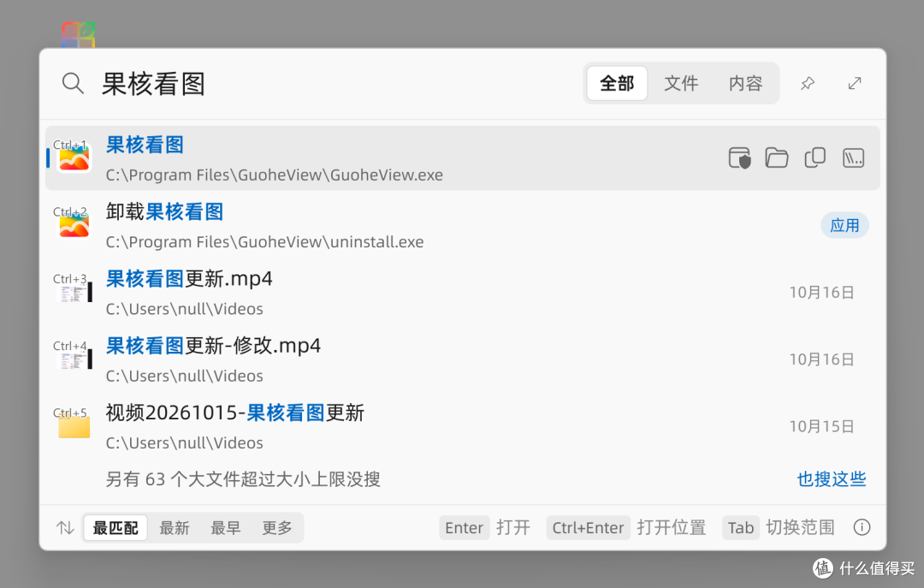Switch to the 全部 scope tab

tap(617, 83)
